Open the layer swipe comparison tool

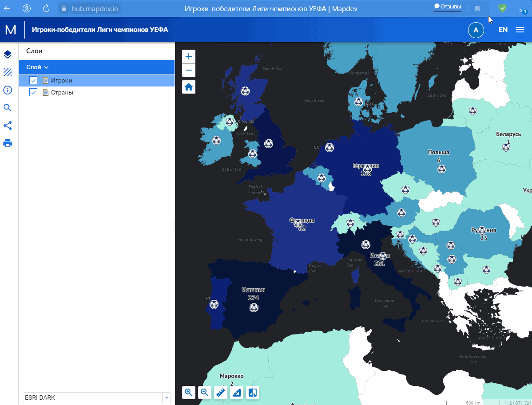(253, 393)
